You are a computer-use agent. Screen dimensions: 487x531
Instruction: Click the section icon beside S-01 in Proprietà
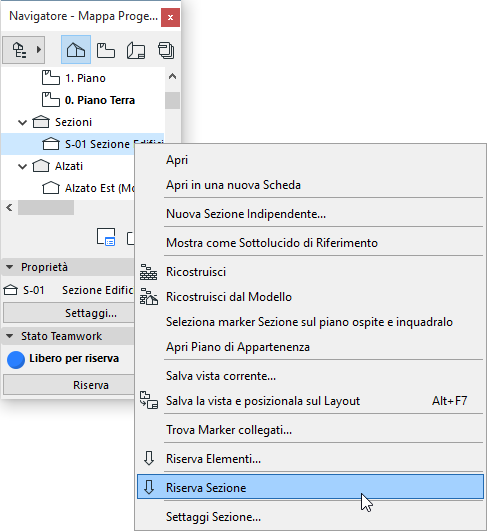tap(10, 290)
